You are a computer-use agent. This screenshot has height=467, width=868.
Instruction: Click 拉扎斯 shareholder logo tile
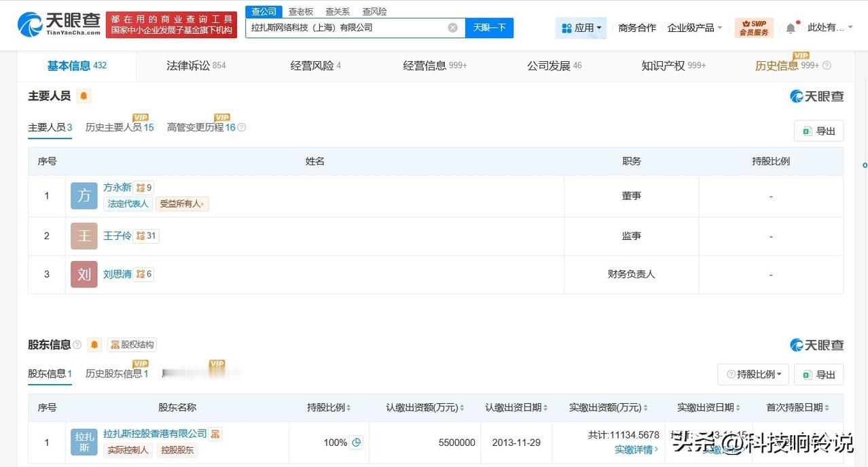84,442
